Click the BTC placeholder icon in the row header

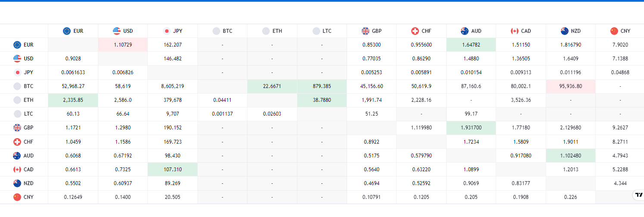point(17,86)
